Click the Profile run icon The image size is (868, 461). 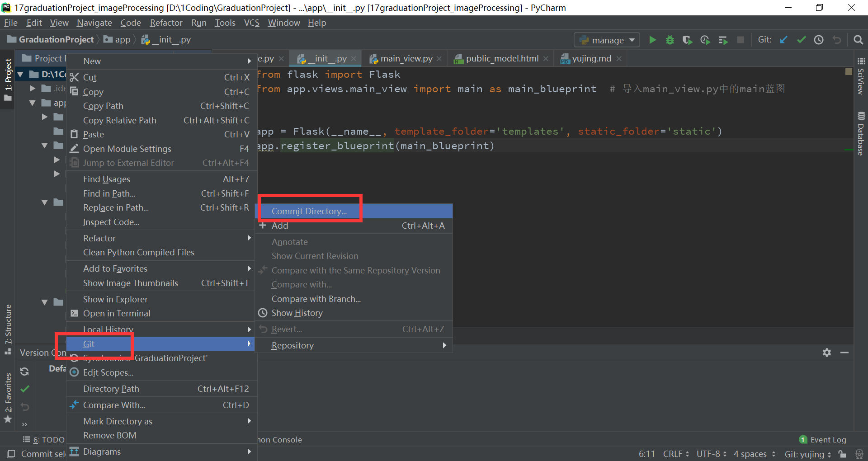coord(705,40)
